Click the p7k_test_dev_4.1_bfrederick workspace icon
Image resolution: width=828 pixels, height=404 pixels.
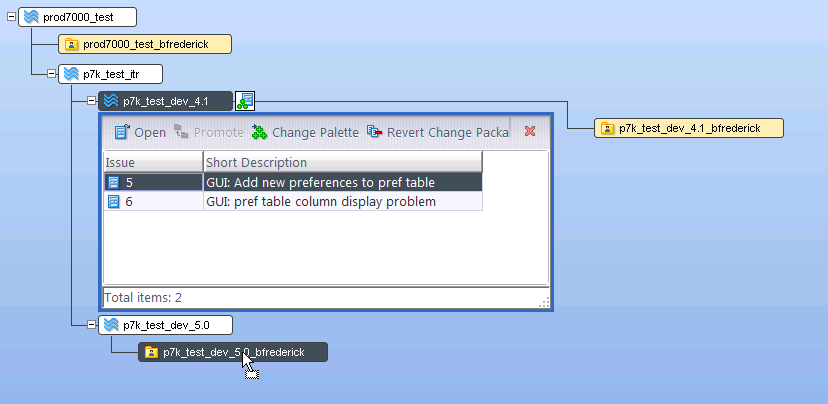[607, 128]
